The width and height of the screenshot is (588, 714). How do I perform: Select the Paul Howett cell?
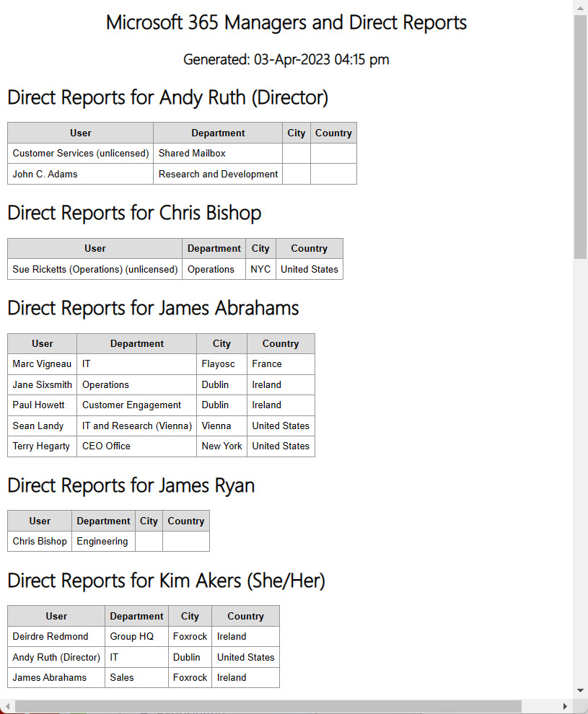pos(43,405)
